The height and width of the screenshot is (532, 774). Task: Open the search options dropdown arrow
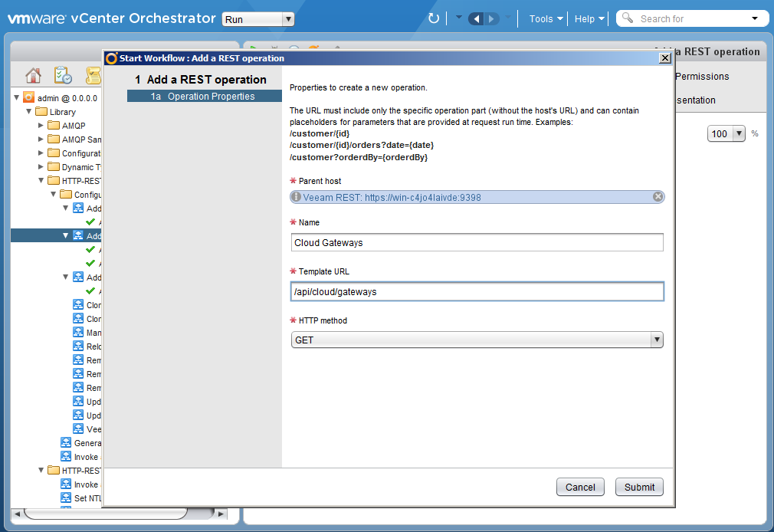coord(755,18)
